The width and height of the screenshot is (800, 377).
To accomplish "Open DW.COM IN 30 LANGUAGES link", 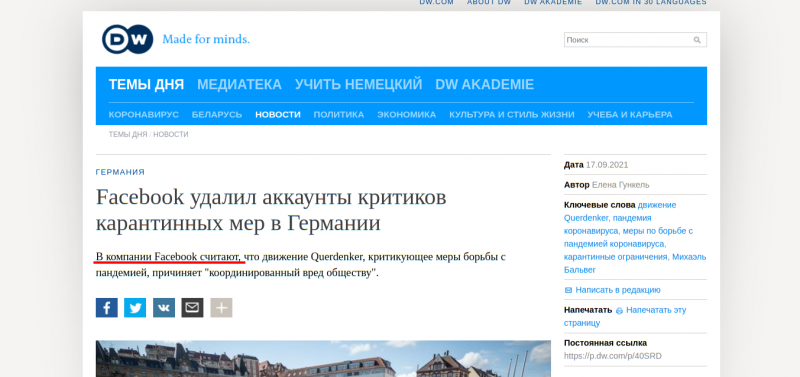I will coord(651,2).
